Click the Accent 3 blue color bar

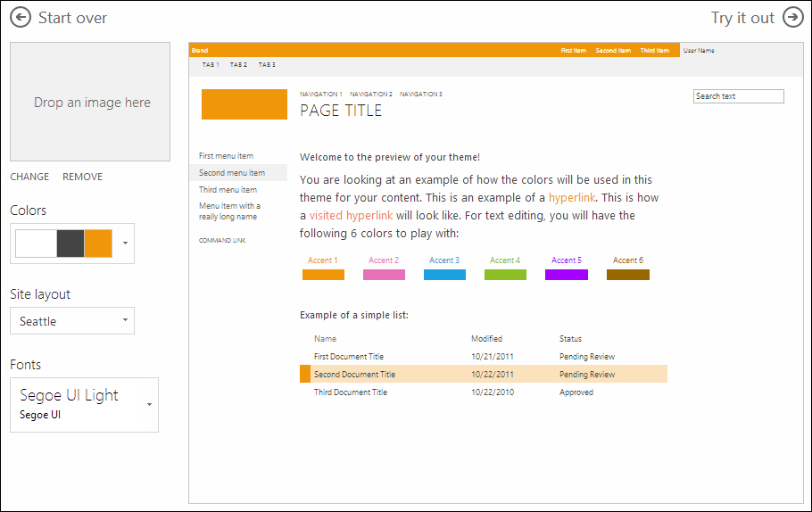tap(444, 275)
